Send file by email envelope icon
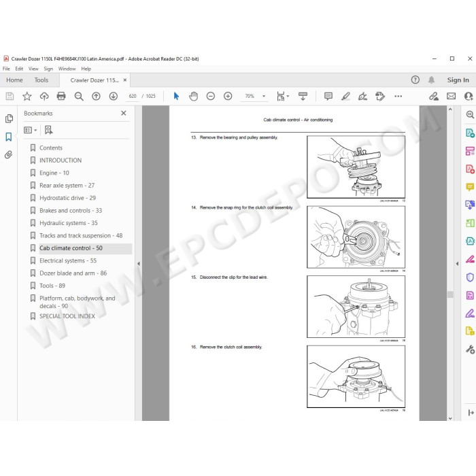The height and width of the screenshot is (476, 476). (451, 97)
